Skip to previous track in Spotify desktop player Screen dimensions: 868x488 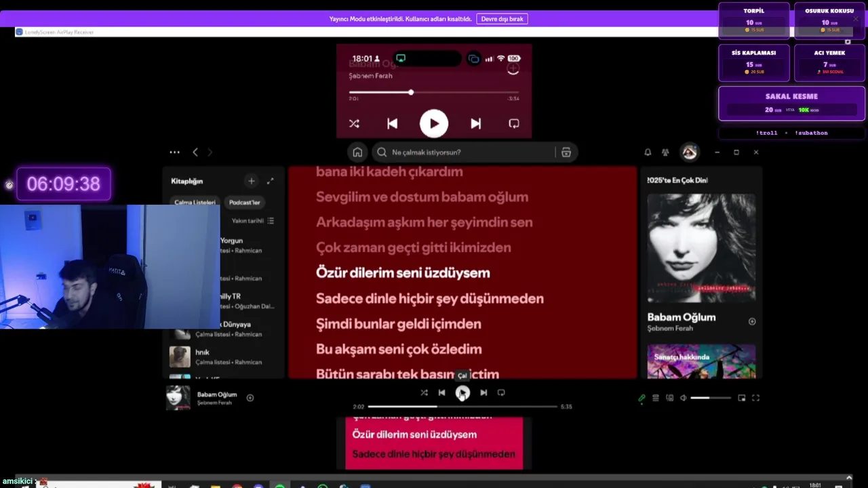click(441, 392)
